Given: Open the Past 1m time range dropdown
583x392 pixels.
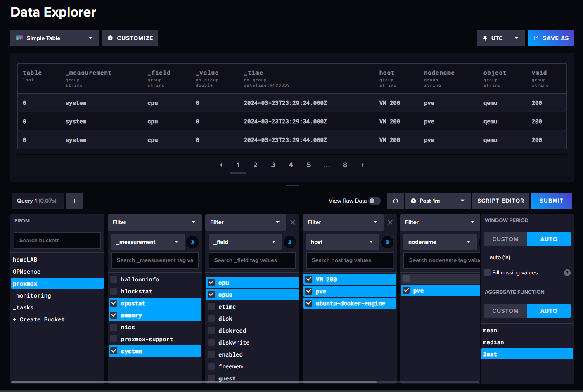Looking at the screenshot, I should [438, 201].
